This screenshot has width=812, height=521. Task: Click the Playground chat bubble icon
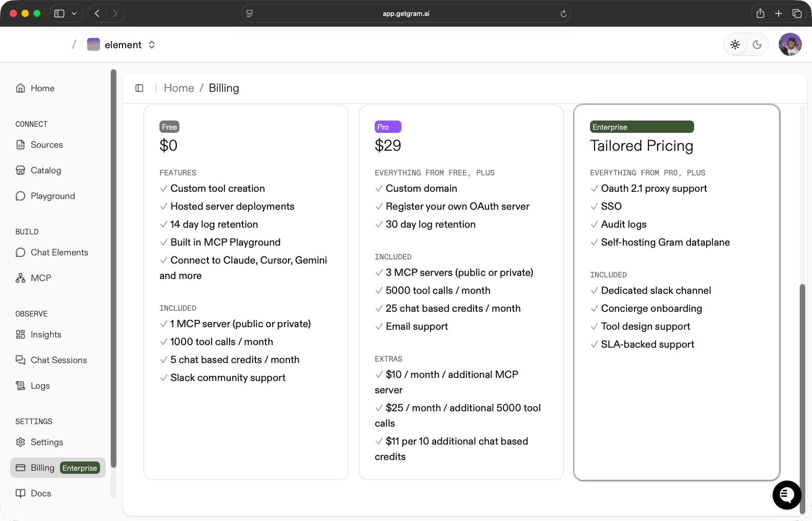21,196
